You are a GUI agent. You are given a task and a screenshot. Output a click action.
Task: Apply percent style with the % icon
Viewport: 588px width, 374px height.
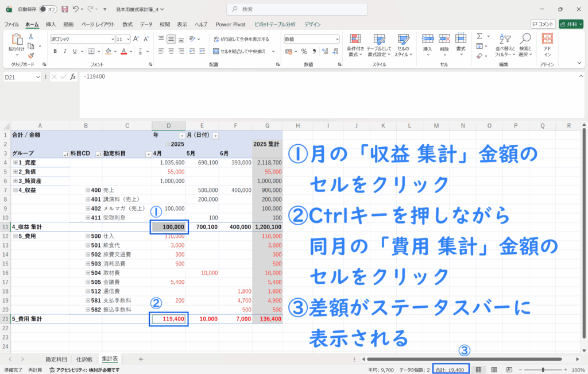304,51
